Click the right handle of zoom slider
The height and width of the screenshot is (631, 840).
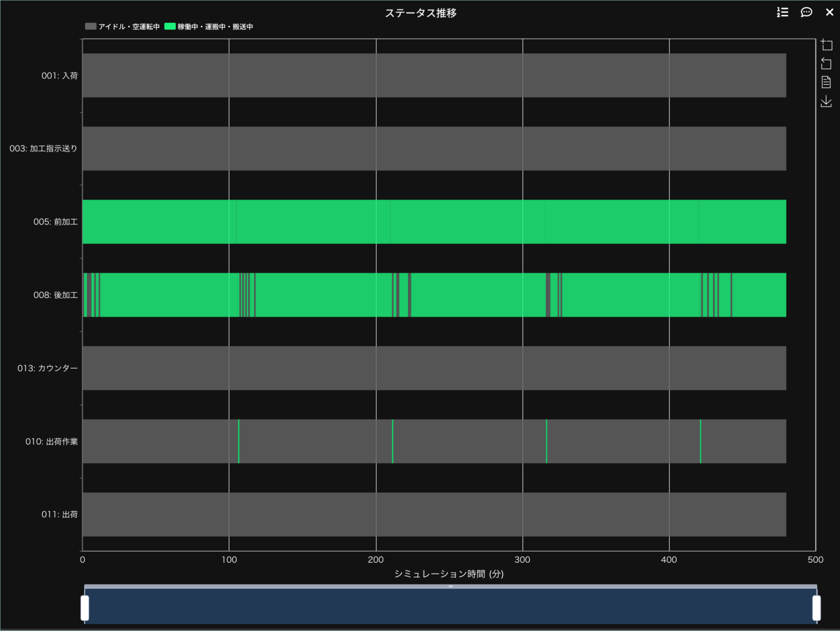[x=816, y=608]
